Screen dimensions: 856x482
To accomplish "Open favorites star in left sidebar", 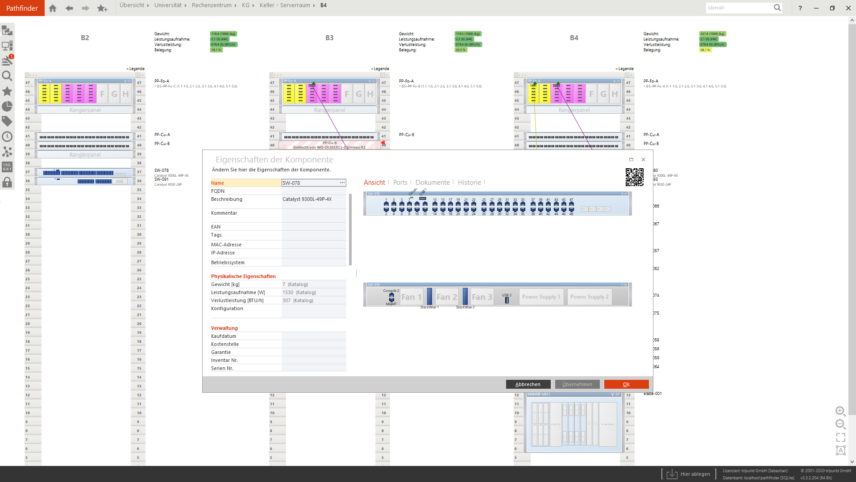I will 7,91.
